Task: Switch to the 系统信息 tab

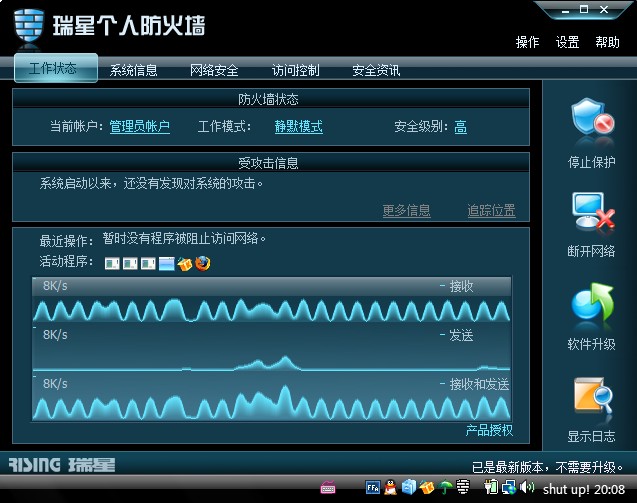Action: 133,70
